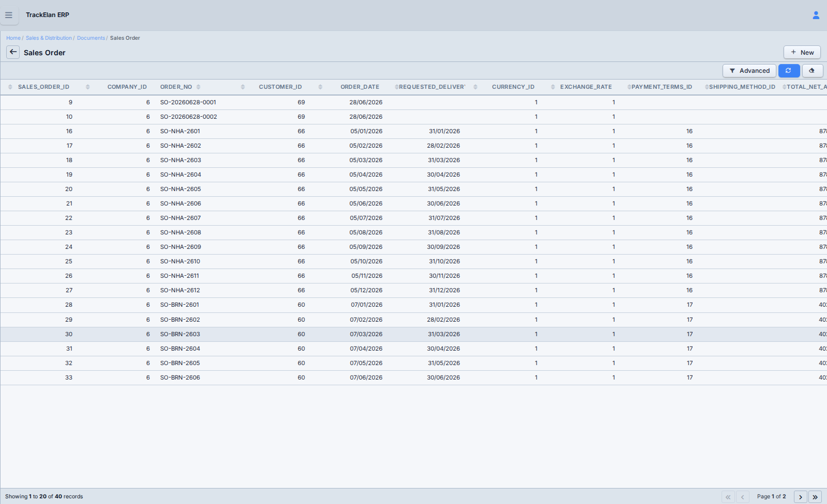The height and width of the screenshot is (504, 827).
Task: Sort by SHIPPING_METHOD_ID column header
Action: (x=742, y=87)
